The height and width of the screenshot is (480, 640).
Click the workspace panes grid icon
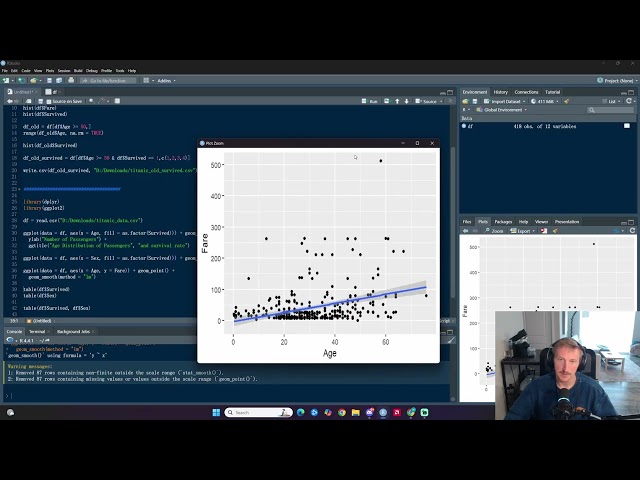(x=146, y=80)
